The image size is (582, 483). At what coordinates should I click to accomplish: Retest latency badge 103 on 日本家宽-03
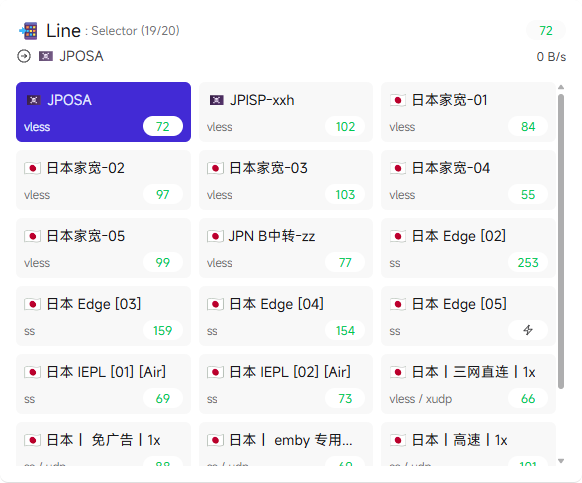click(345, 195)
